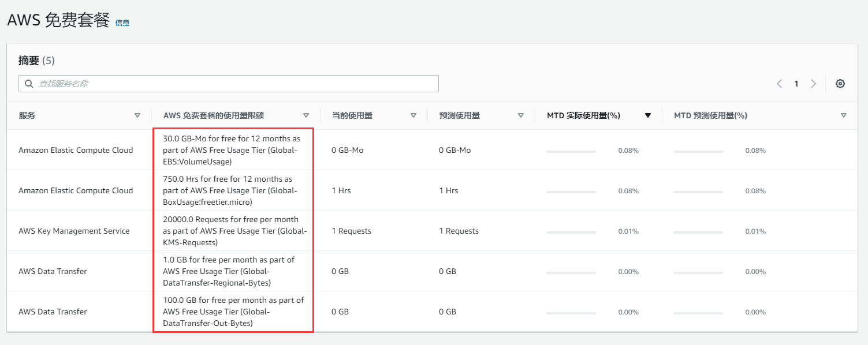Click the 预测使用量 column header text
This screenshot has width=868, height=345.
pos(460,115)
